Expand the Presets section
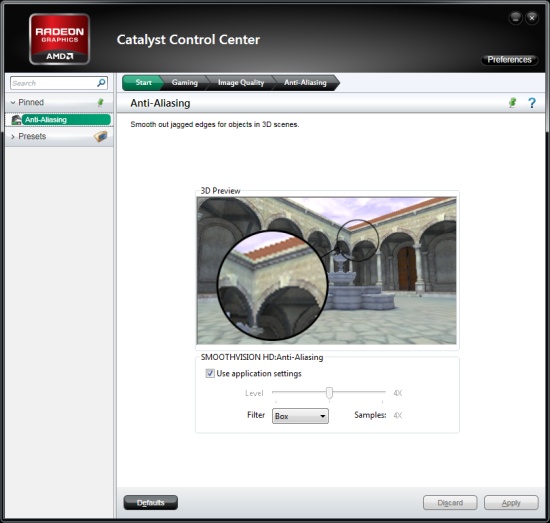This screenshot has height=523, width=550. tap(13, 136)
